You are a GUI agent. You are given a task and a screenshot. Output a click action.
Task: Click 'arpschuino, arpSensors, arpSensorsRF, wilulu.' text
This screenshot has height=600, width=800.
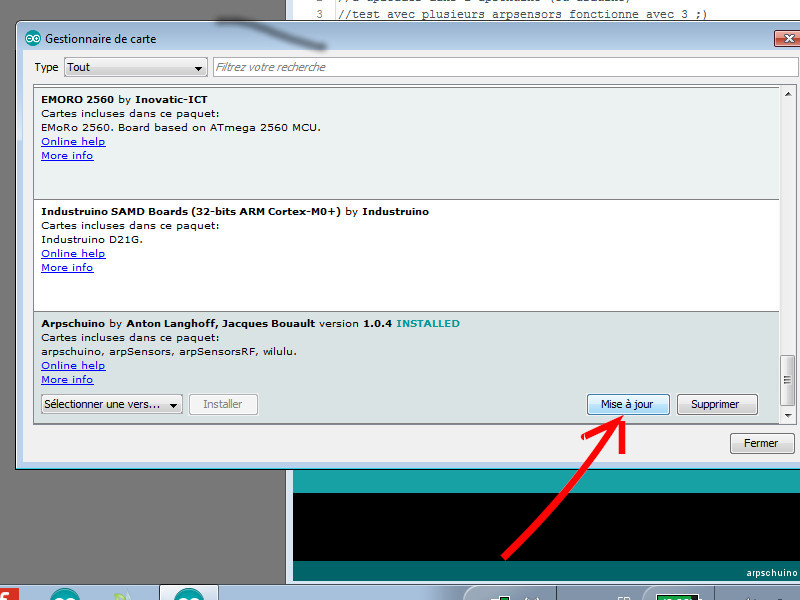169,352
